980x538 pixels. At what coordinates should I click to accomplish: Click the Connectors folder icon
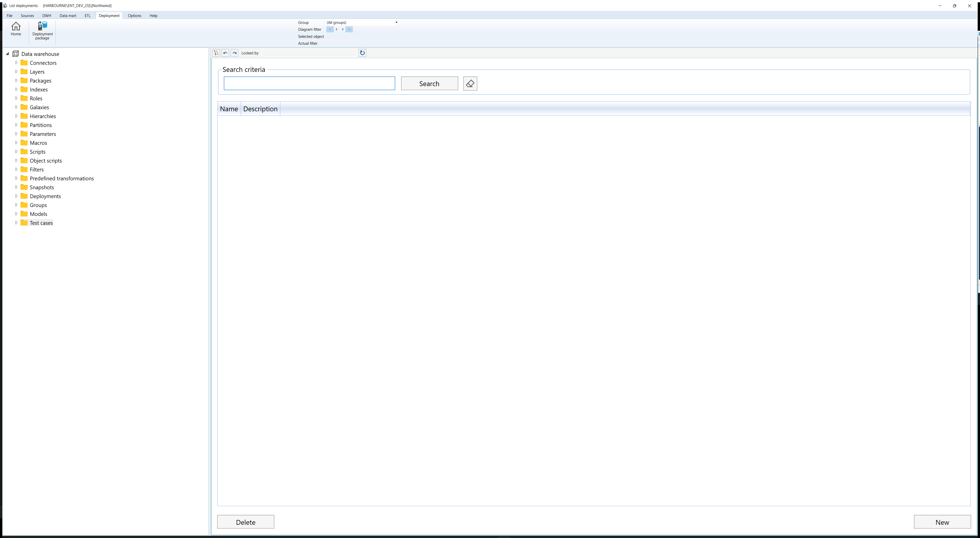pyautogui.click(x=24, y=63)
